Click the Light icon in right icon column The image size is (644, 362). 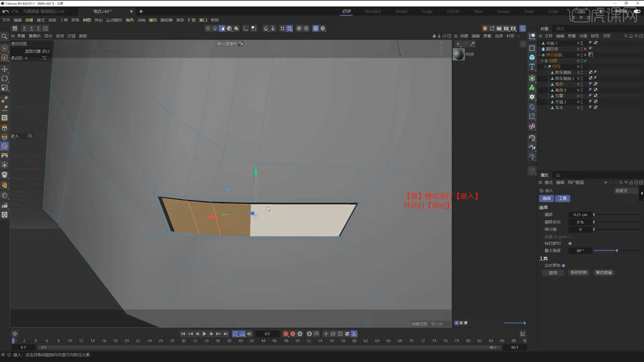pos(532,157)
